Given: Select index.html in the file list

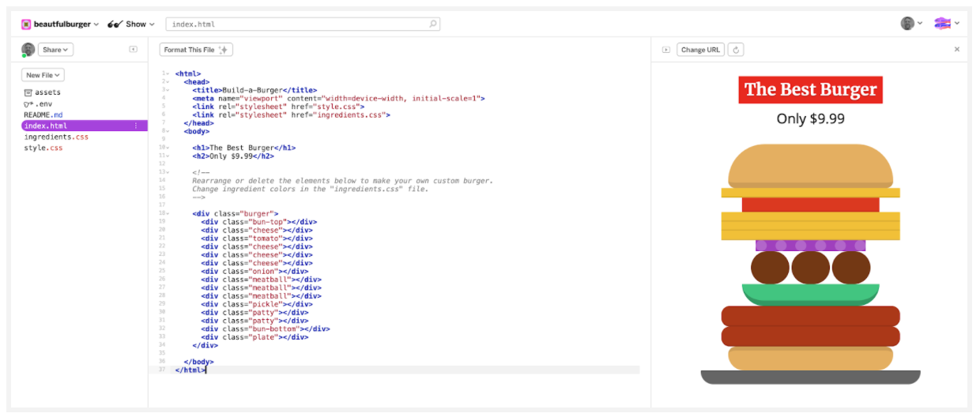Looking at the screenshot, I should click(x=84, y=126).
